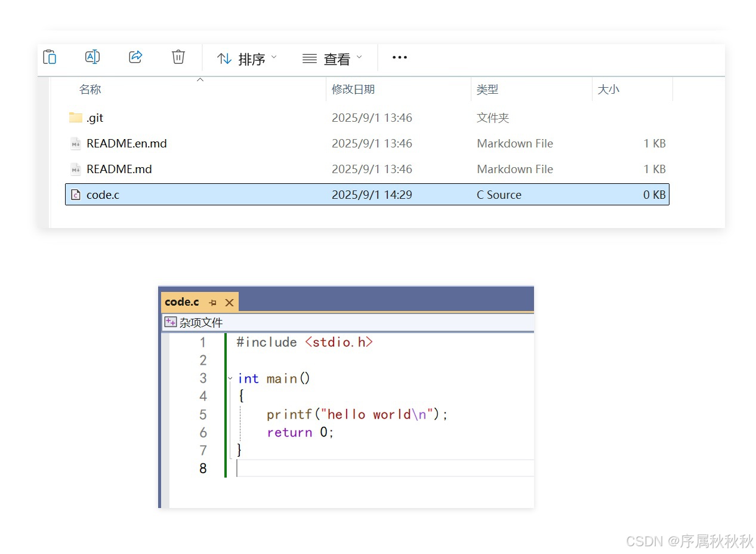Screen dimensions: 756x554
Task: Sort by the 名称 column header
Action: coord(90,89)
